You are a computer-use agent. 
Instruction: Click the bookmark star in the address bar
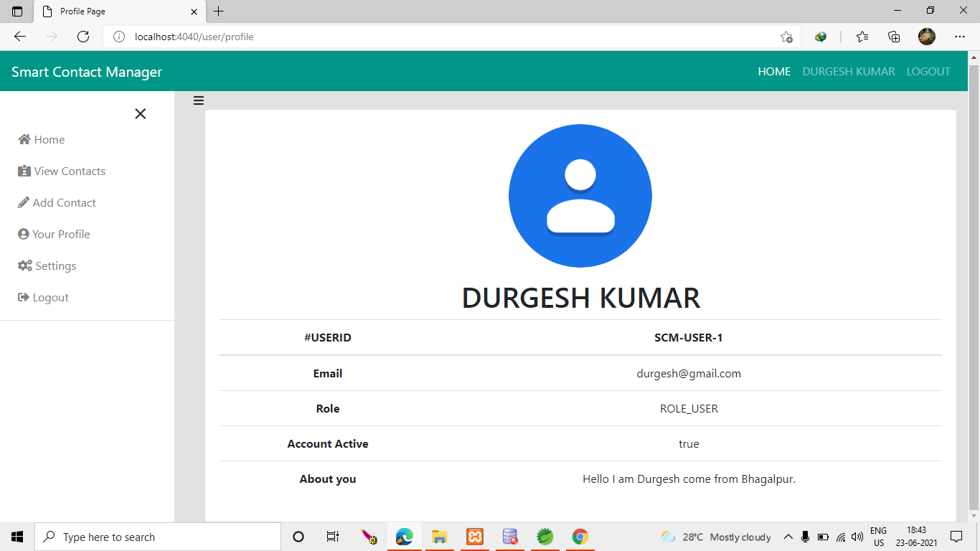click(x=786, y=37)
